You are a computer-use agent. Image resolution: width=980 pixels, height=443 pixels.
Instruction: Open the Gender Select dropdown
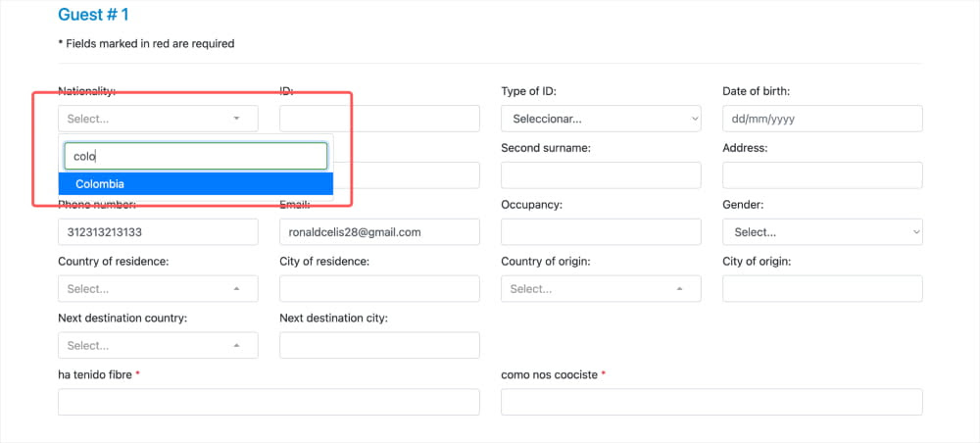(822, 232)
